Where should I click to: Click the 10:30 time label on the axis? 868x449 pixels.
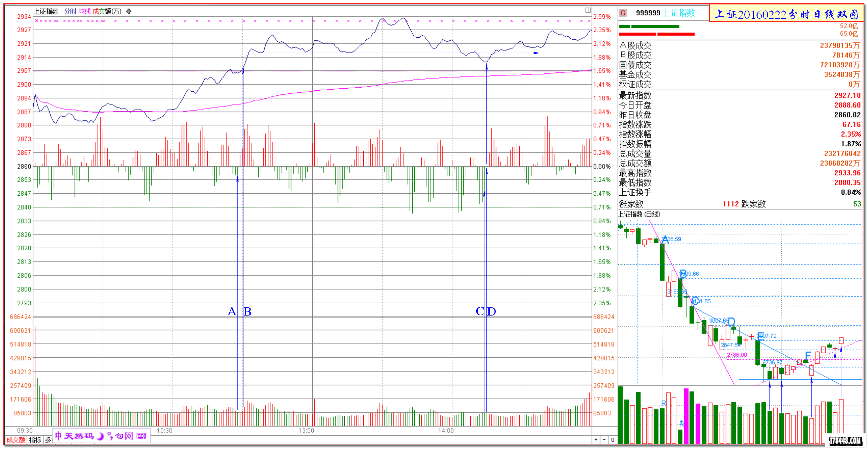click(164, 431)
